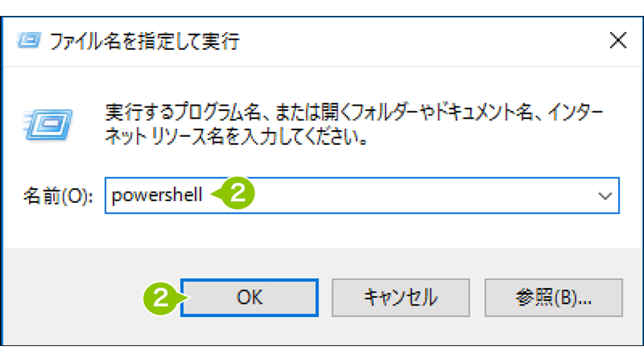
Task: Click green badge 2 beside OK button
Action: coord(164,298)
